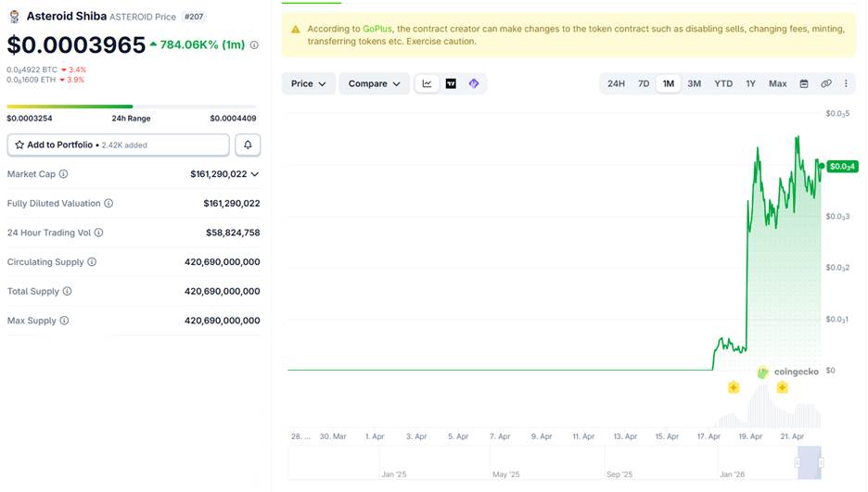Click Add to Portfolio button
This screenshot has width=868, height=492.
[x=118, y=145]
